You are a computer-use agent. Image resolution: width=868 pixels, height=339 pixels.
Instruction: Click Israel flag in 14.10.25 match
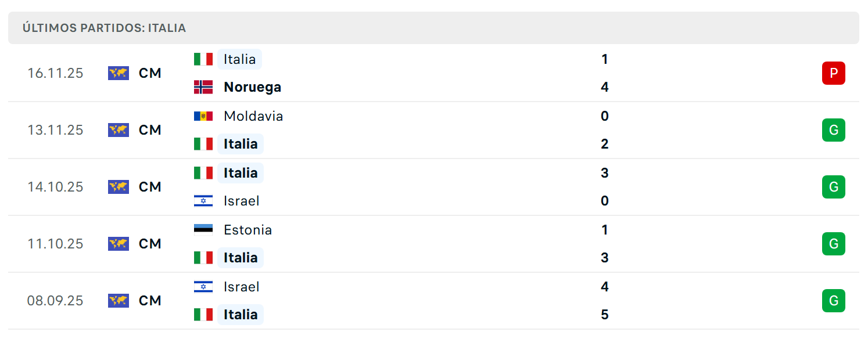pos(203,201)
